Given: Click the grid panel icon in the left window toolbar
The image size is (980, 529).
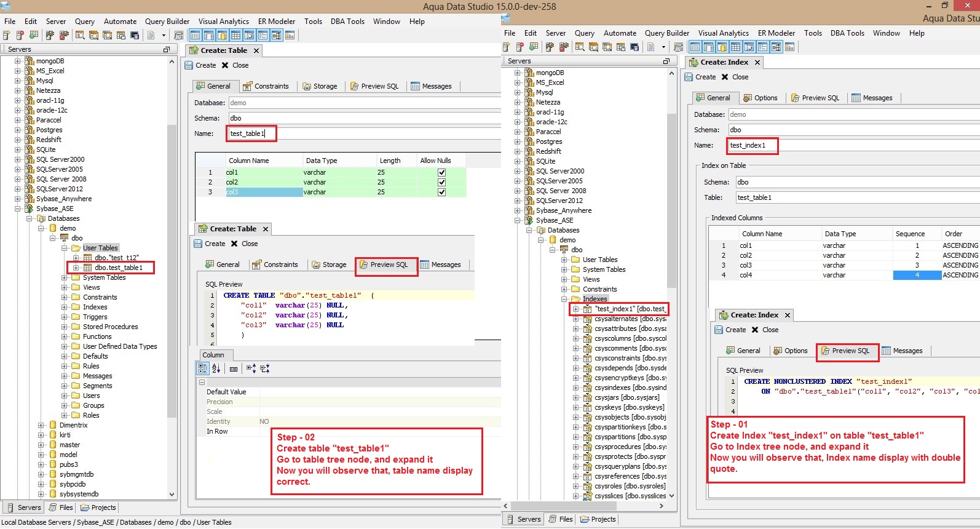Looking at the screenshot, I should tap(236, 35).
